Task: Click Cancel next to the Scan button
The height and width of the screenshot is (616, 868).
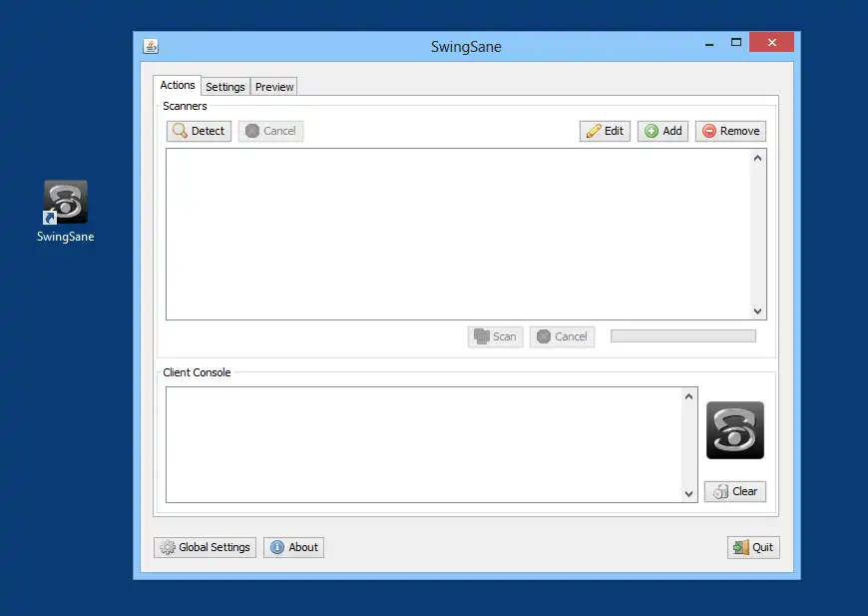Action: click(562, 336)
